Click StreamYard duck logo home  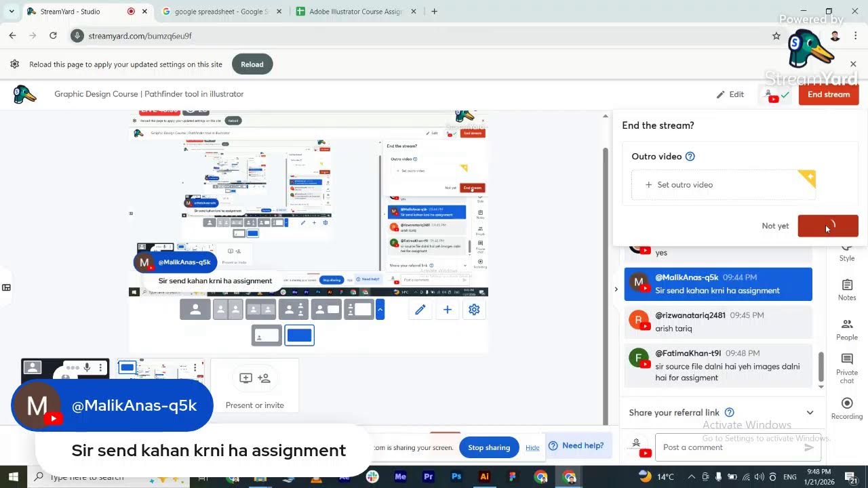point(25,94)
